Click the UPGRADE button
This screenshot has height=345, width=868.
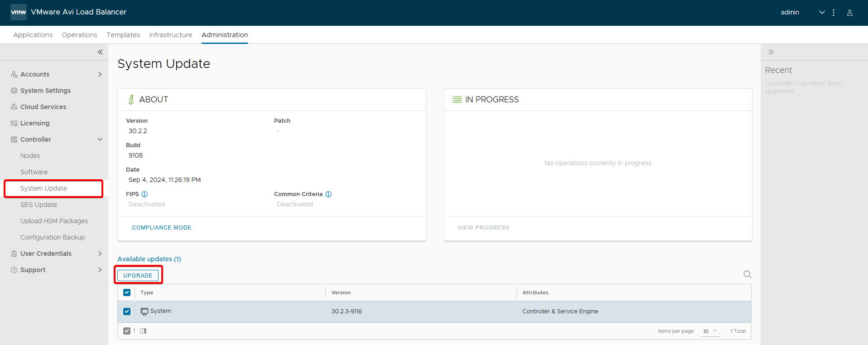(x=138, y=275)
